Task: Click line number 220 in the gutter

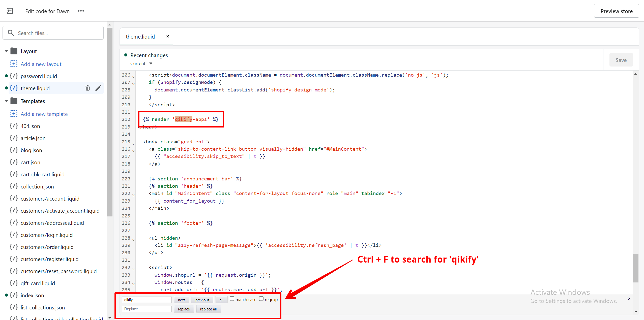Action: click(x=126, y=179)
